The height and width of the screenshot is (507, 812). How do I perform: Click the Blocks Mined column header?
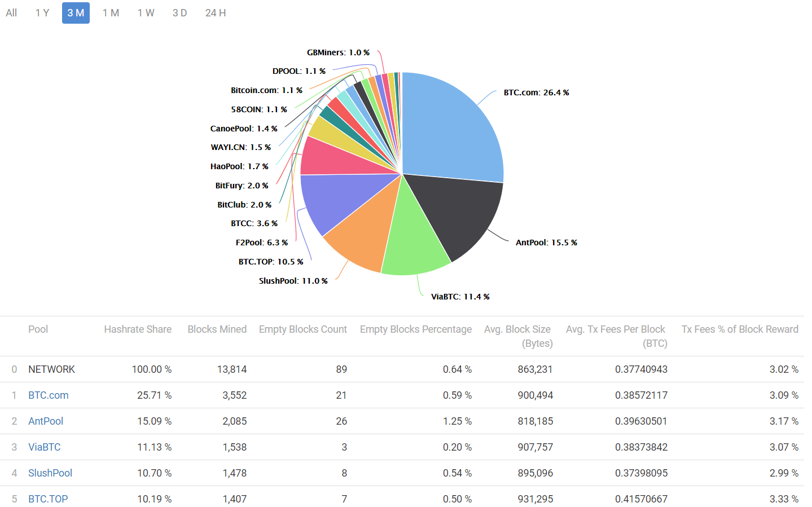217,329
